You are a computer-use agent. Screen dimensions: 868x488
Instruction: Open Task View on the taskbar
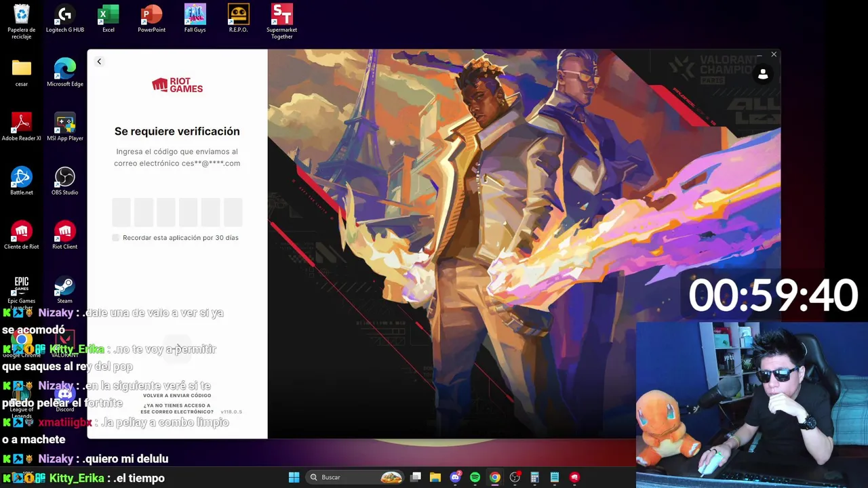pyautogui.click(x=416, y=477)
